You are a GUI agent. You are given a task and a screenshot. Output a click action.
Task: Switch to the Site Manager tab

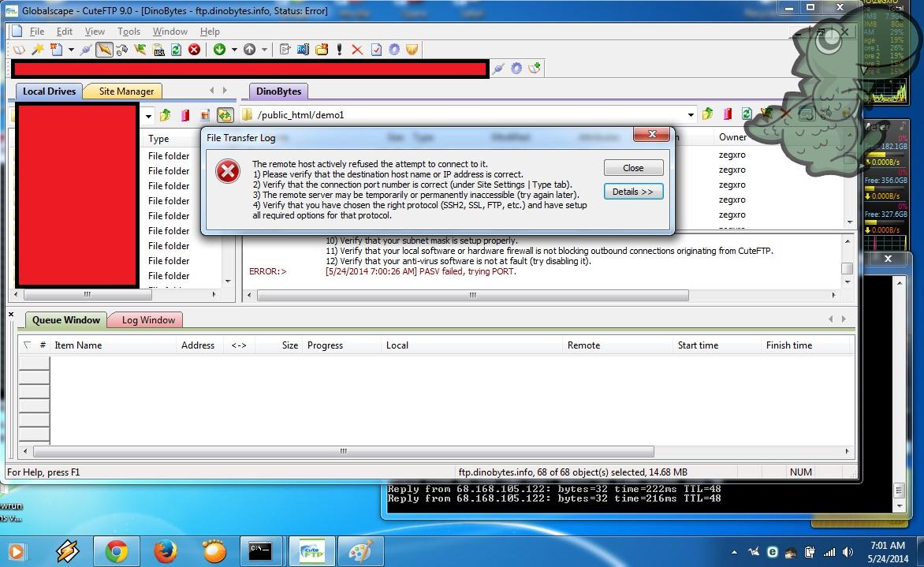(x=126, y=91)
